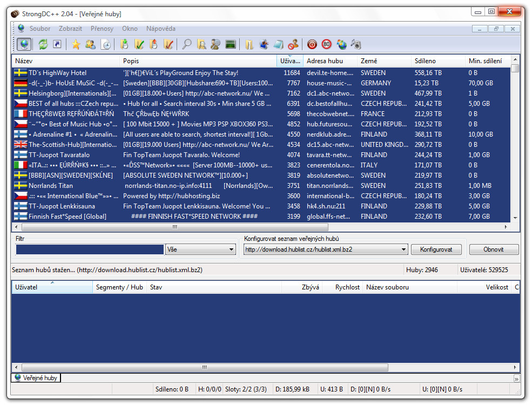Focus the Filtr input field
The width and height of the screenshot is (532, 405).
(x=90, y=249)
